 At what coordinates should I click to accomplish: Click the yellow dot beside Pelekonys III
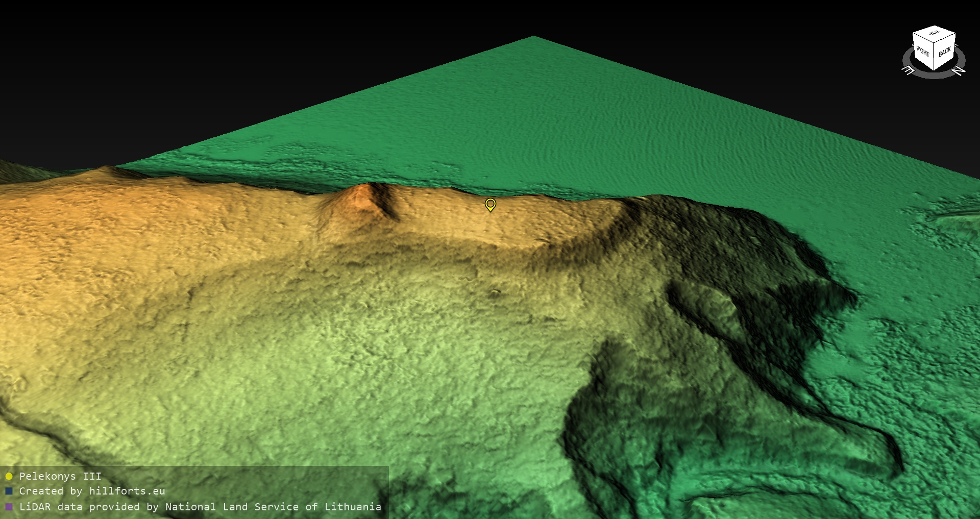point(9,476)
